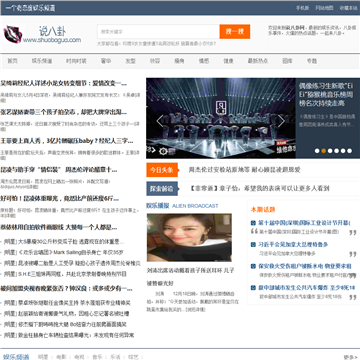The width and height of the screenshot is (360, 360).
Task: Open headline 蔡依林用自拍软件画眼线
Action: click(59, 228)
